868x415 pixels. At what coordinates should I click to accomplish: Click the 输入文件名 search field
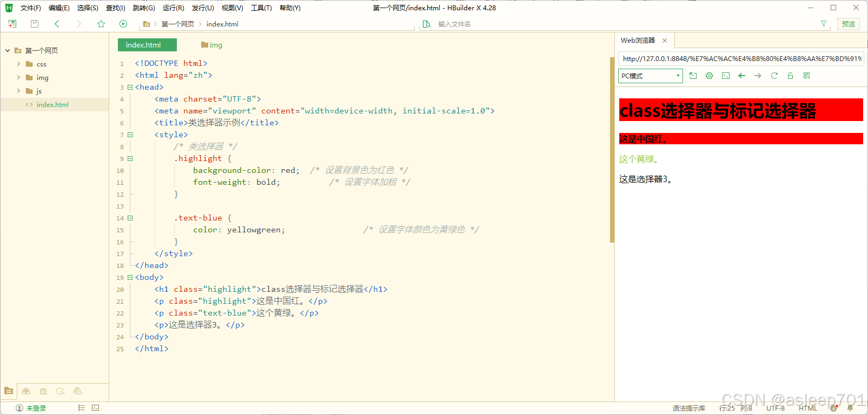[625, 24]
